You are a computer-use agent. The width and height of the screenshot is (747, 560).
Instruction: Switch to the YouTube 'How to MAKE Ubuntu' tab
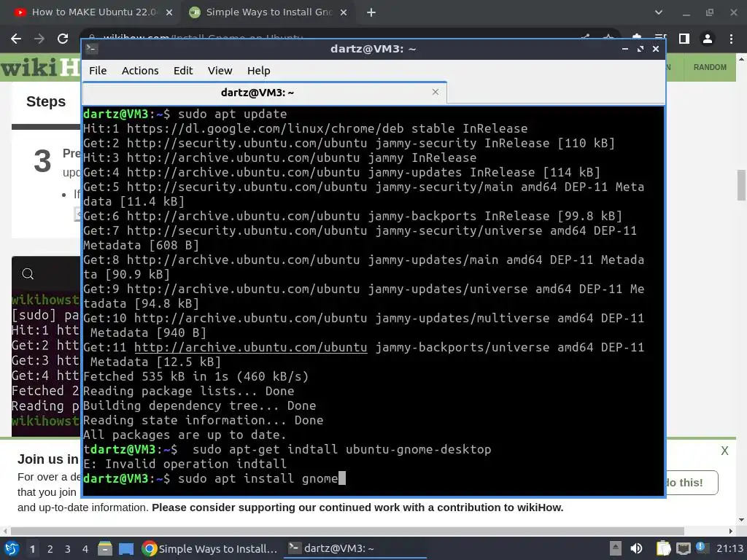point(93,12)
